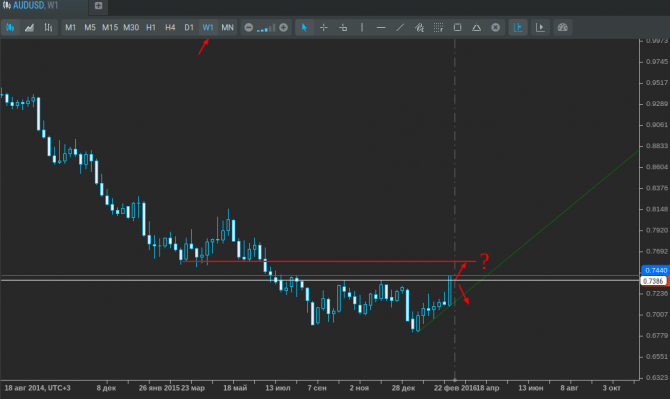Select MN monthly timeframe
This screenshot has height=399, width=670.
[x=227, y=28]
